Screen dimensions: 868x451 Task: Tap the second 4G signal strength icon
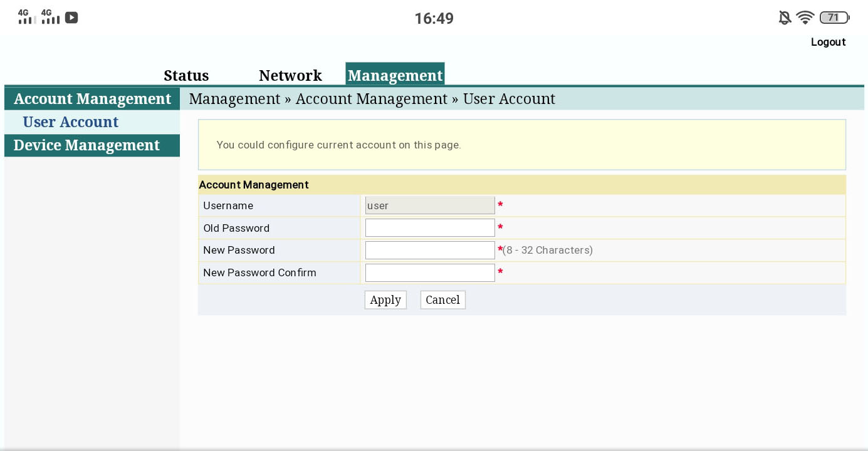tap(50, 17)
